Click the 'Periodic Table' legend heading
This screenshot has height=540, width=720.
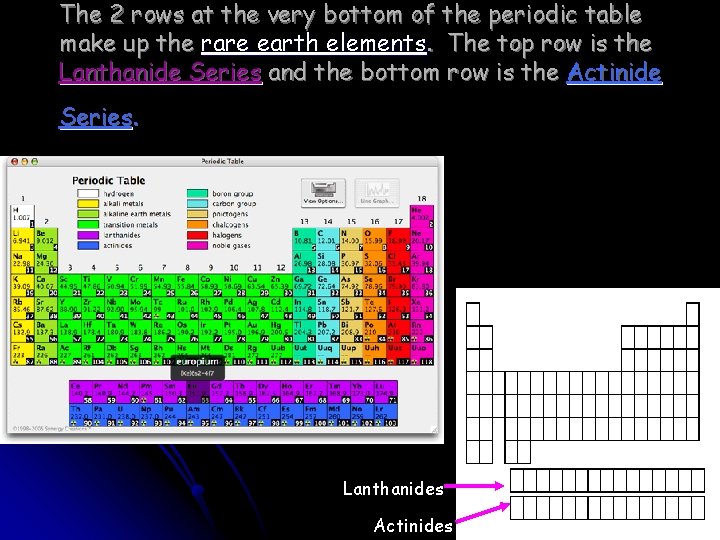tap(108, 180)
